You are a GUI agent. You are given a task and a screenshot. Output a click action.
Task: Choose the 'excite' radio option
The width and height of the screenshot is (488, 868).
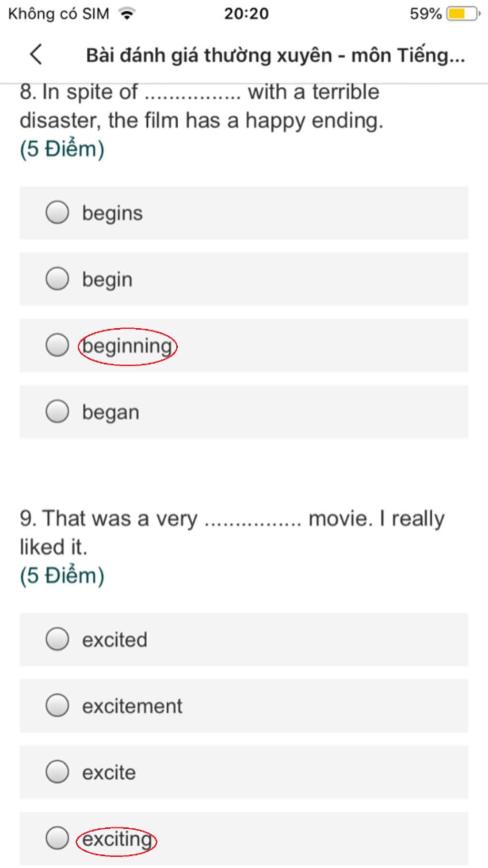[57, 772]
